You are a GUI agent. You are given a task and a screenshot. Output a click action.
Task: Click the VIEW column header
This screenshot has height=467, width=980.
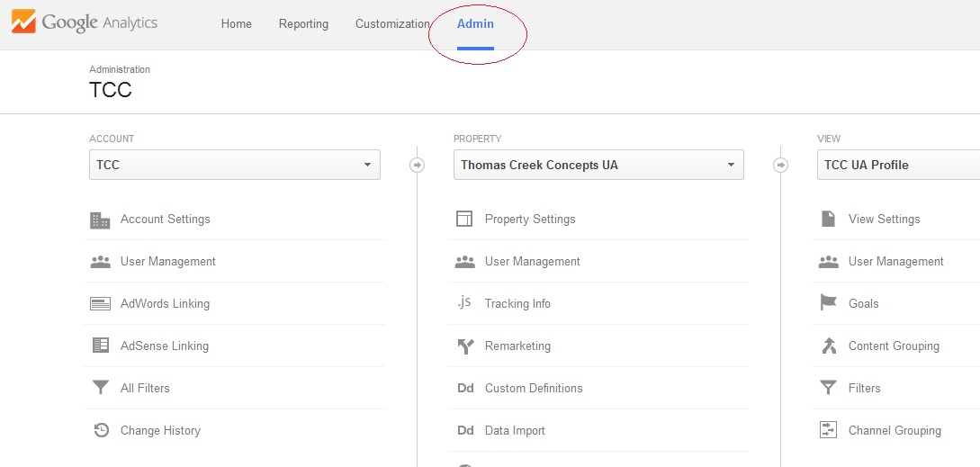click(x=829, y=139)
